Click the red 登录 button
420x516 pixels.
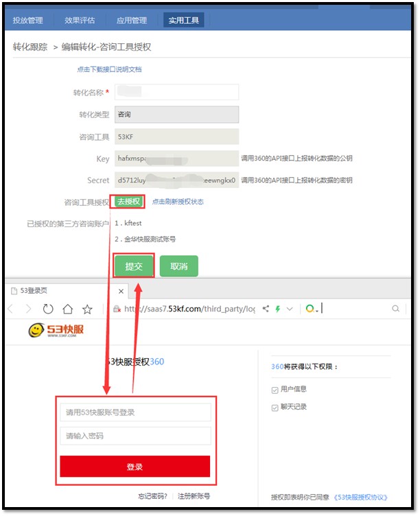[135, 467]
